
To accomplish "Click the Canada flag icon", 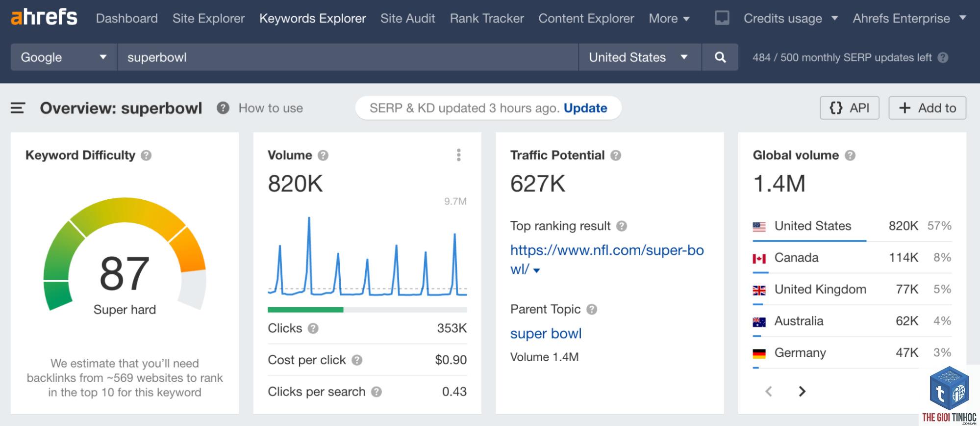I will 759,259.
